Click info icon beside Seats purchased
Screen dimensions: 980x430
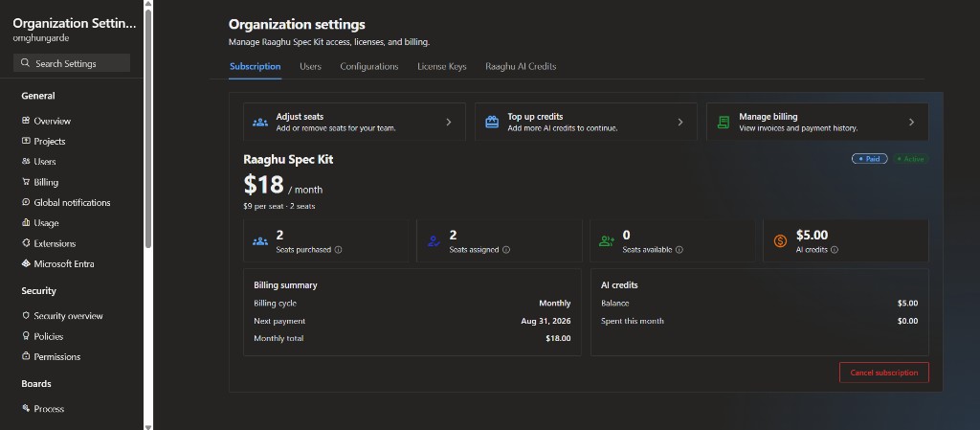(338, 249)
